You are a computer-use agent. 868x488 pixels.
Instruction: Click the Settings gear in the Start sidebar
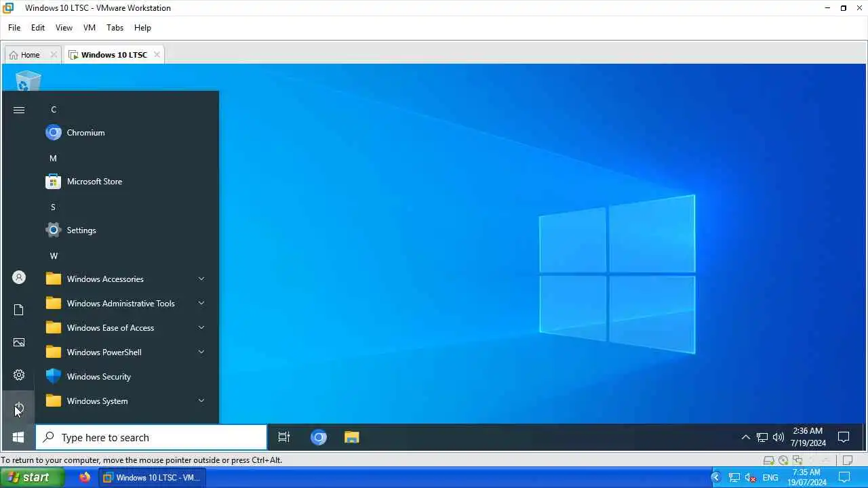point(19,375)
